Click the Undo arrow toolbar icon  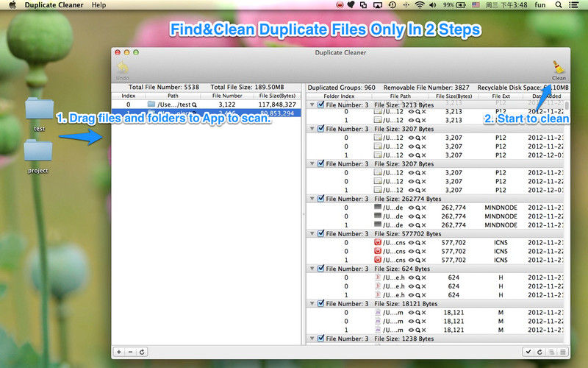click(123, 68)
